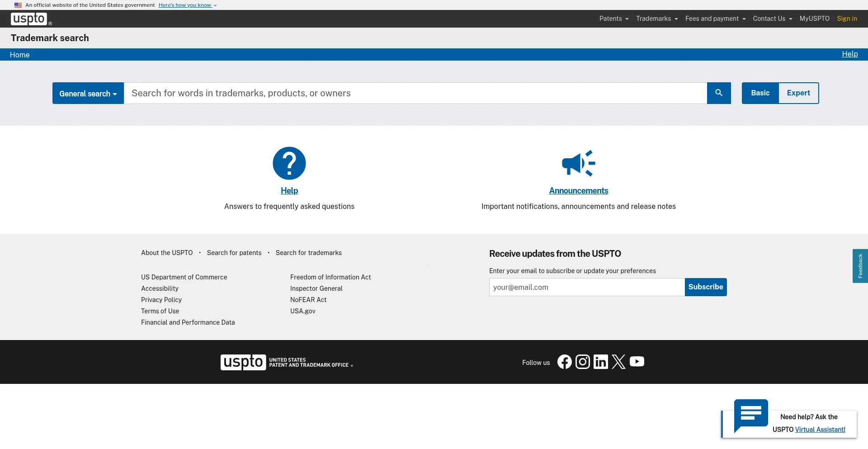This screenshot has width=868, height=449.
Task: Click the trademark search text field
Action: pyautogui.click(x=415, y=93)
